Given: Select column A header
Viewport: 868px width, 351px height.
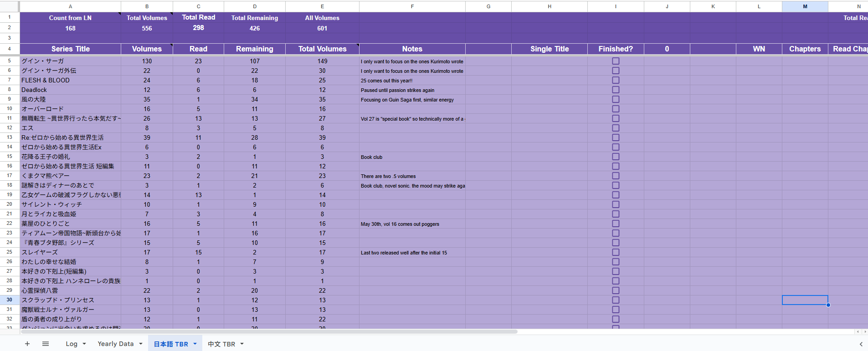Looking at the screenshot, I should (x=70, y=6).
